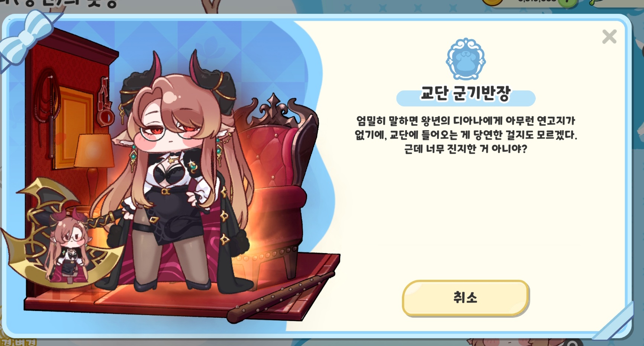Click the partially hidden background change label
Image resolution: width=644 pixels, height=346 pixels.
click(x=19, y=342)
